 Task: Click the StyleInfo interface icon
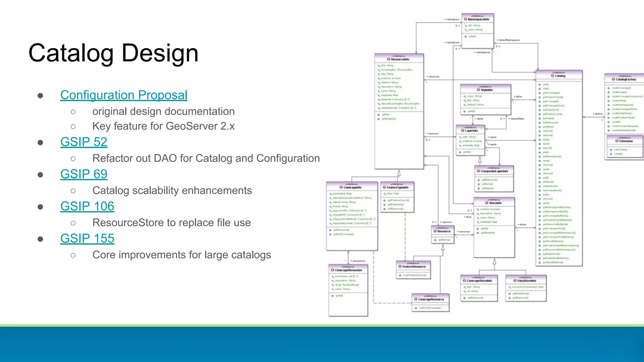coord(479,90)
